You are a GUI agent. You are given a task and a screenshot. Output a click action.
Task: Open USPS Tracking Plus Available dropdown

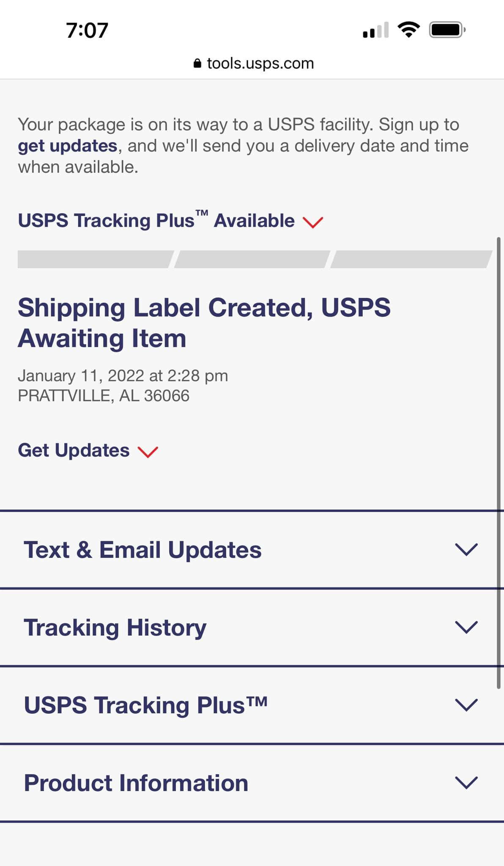171,220
